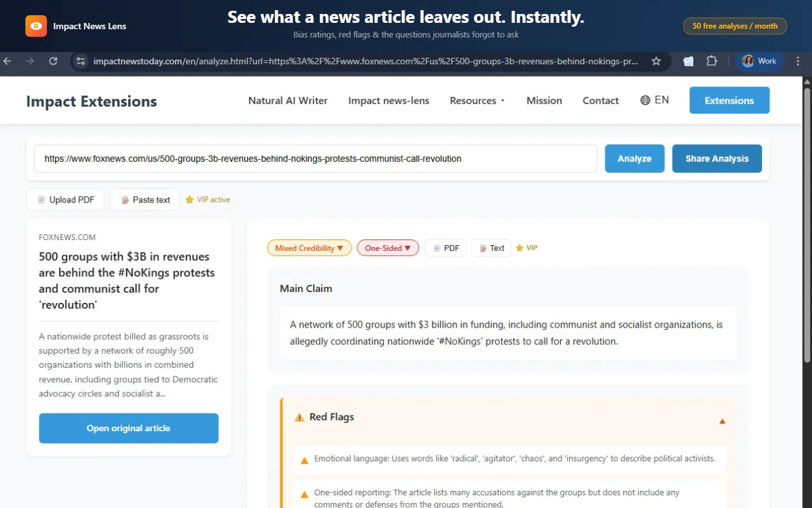Click Open original article button
Viewport: 812px width, 508px height.
(x=129, y=428)
